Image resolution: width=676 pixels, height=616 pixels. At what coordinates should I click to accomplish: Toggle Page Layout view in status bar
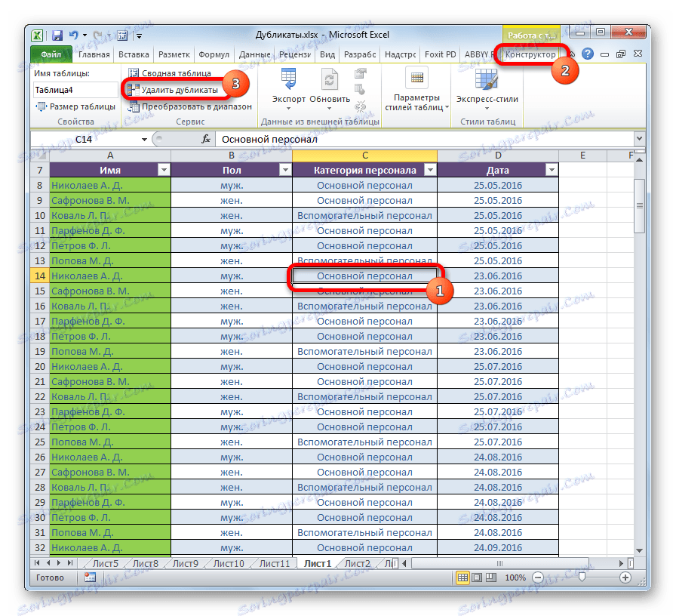[x=478, y=577]
